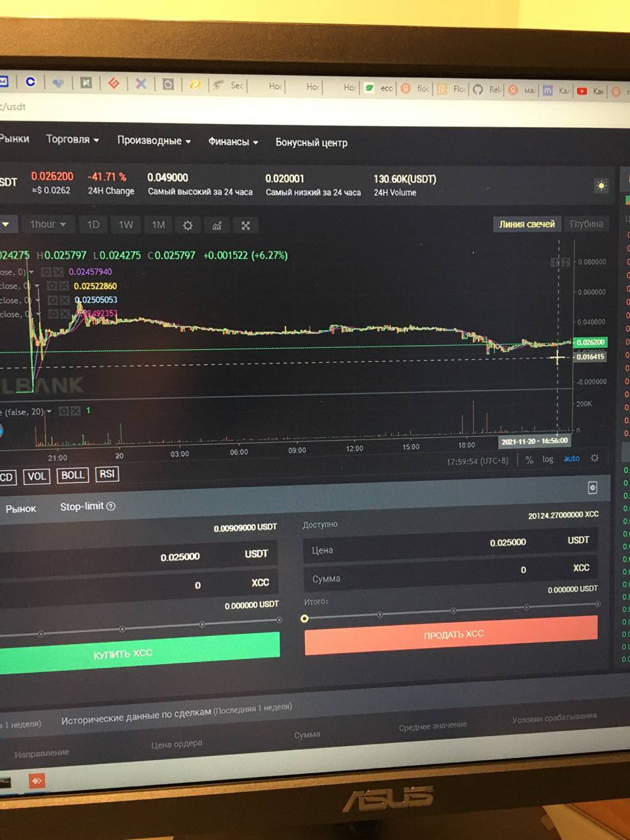This screenshot has height=840, width=630.
Task: Open settings of indicator showing 0.02522860
Action: (x=52, y=286)
